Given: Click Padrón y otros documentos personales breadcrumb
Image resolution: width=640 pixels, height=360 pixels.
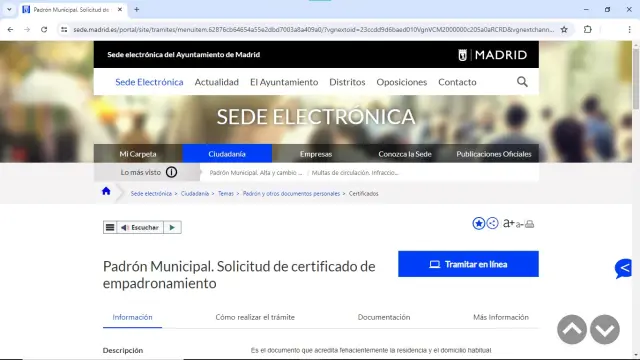Looking at the screenshot, I should coord(291,193).
